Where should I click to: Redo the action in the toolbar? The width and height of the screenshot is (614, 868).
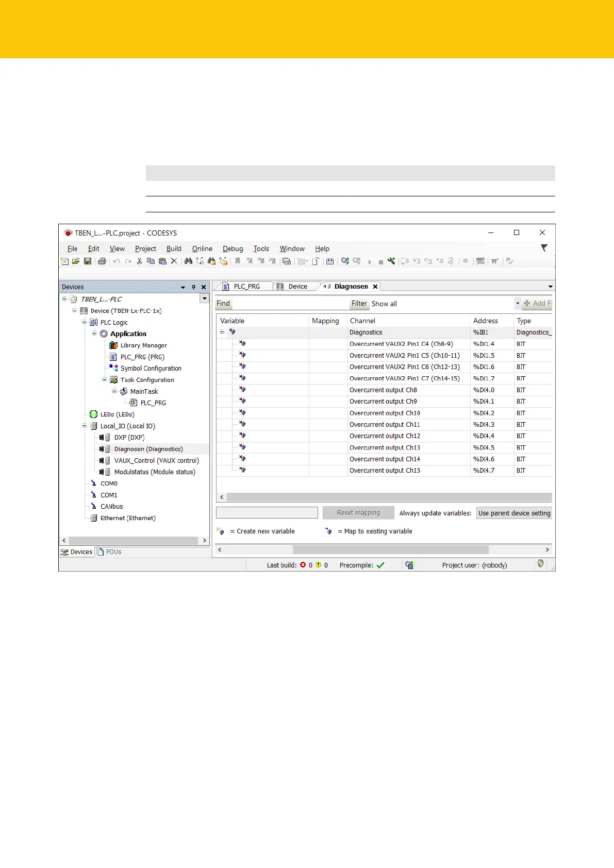(128, 261)
